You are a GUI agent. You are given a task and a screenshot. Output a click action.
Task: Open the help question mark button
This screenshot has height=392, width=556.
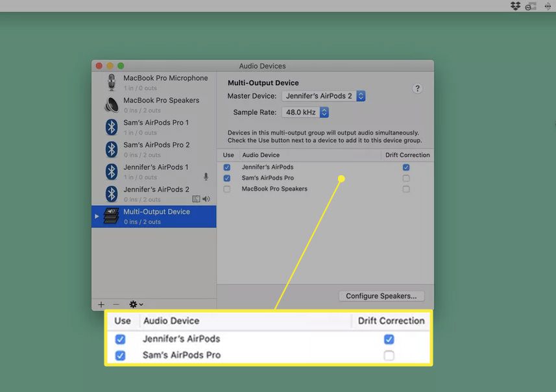417,89
